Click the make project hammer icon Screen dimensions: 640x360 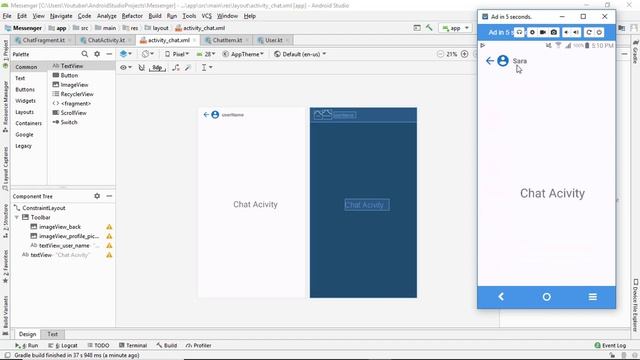point(429,28)
